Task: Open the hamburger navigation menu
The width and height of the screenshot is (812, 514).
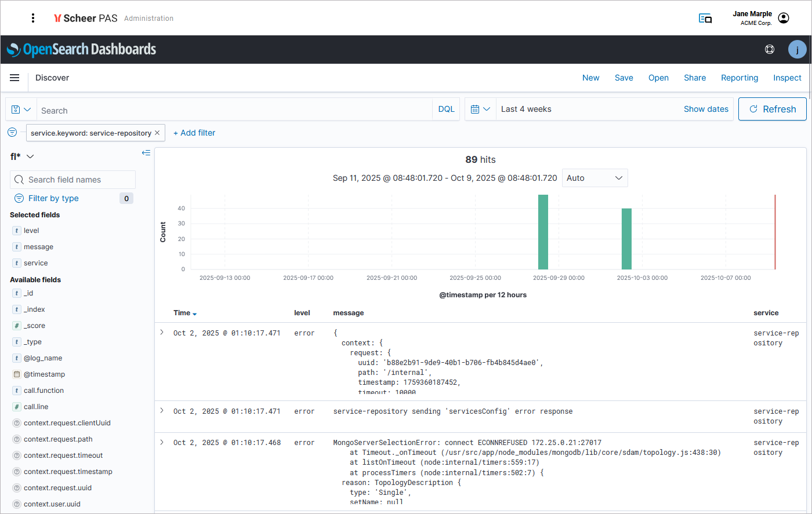Action: (x=14, y=78)
